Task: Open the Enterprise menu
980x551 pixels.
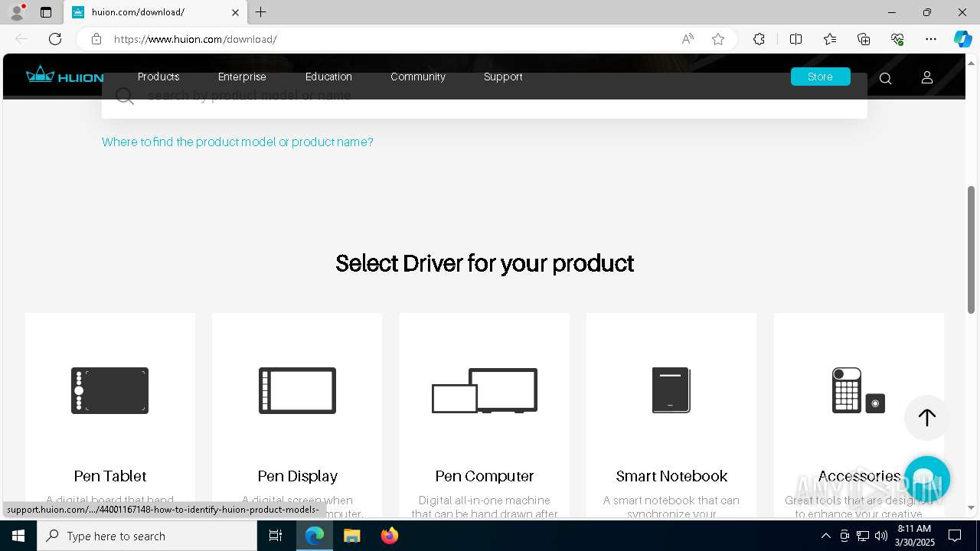Action: pyautogui.click(x=242, y=77)
